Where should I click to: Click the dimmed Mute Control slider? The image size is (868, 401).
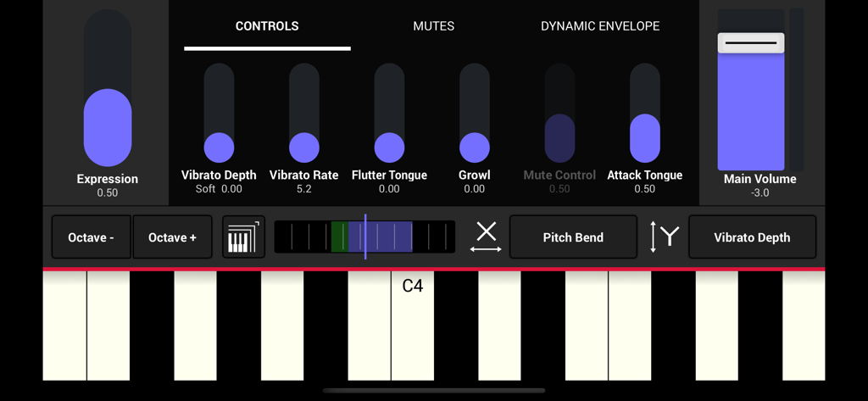pos(559,138)
